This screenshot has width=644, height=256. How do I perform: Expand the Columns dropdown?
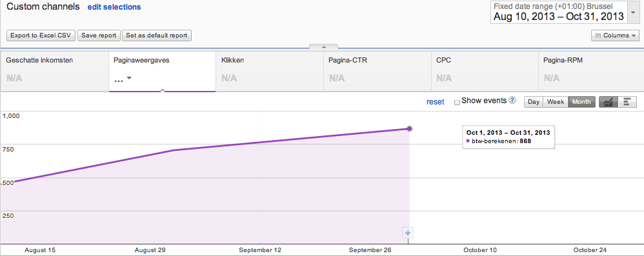[615, 35]
